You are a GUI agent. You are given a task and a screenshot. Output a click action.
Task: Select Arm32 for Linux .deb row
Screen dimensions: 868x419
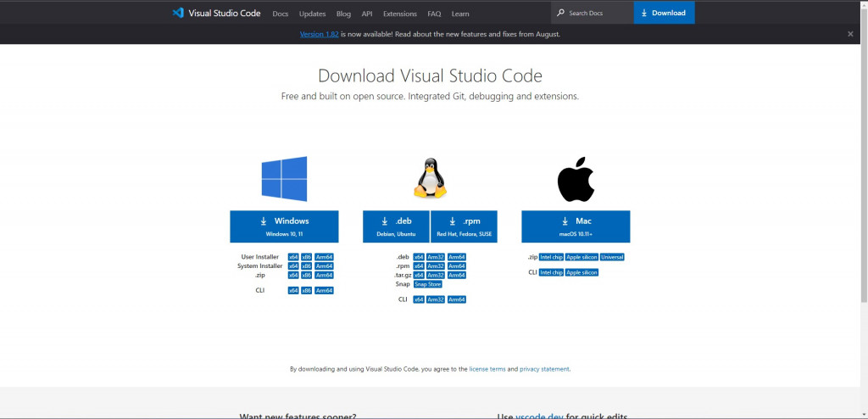pyautogui.click(x=436, y=257)
